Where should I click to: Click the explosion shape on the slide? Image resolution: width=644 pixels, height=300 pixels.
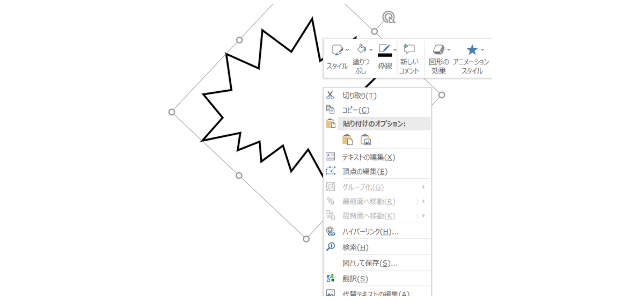coord(268,97)
